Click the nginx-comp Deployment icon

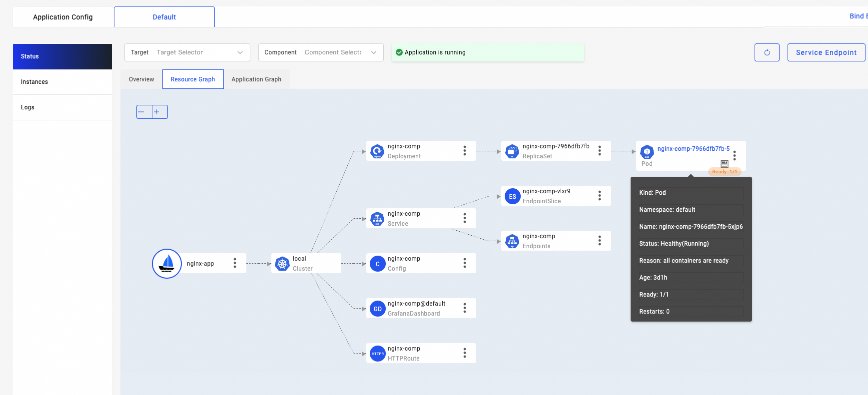coord(377,151)
